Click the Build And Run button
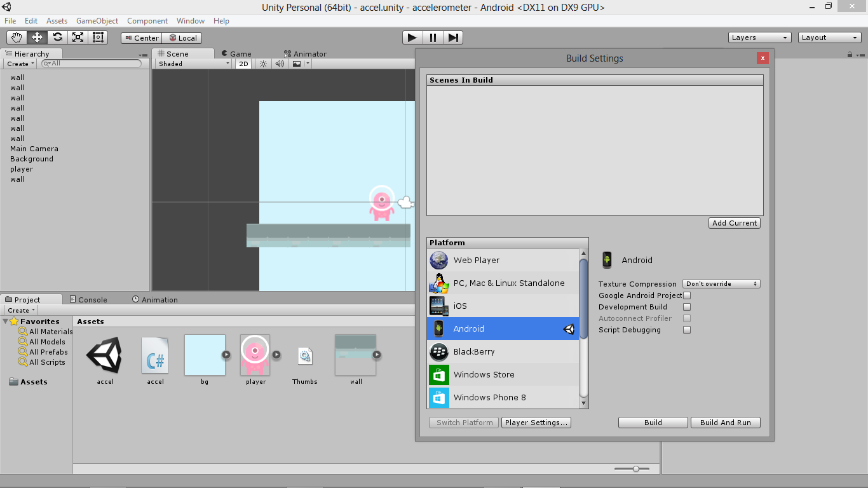This screenshot has width=868, height=488. click(725, 422)
